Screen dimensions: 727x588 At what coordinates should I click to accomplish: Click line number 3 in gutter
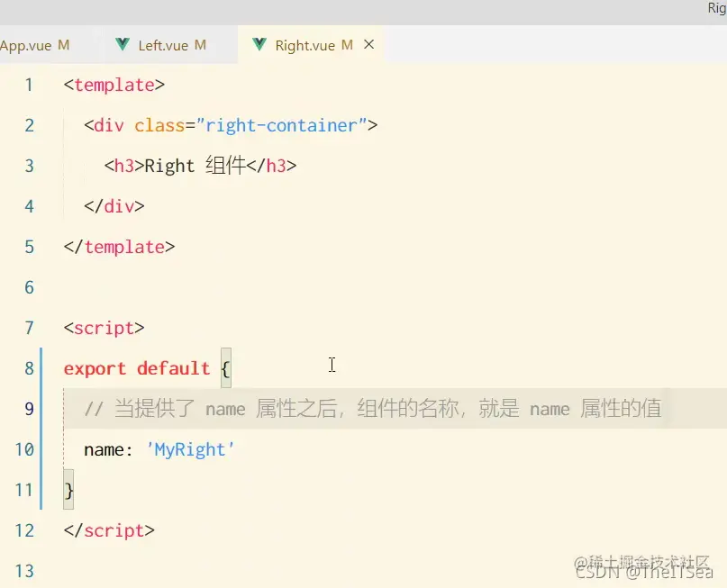29,166
